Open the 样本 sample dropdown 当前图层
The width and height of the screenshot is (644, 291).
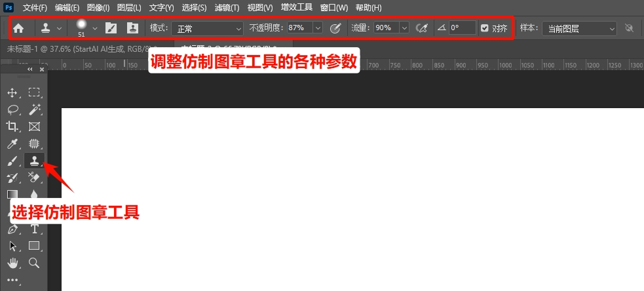[579, 28]
